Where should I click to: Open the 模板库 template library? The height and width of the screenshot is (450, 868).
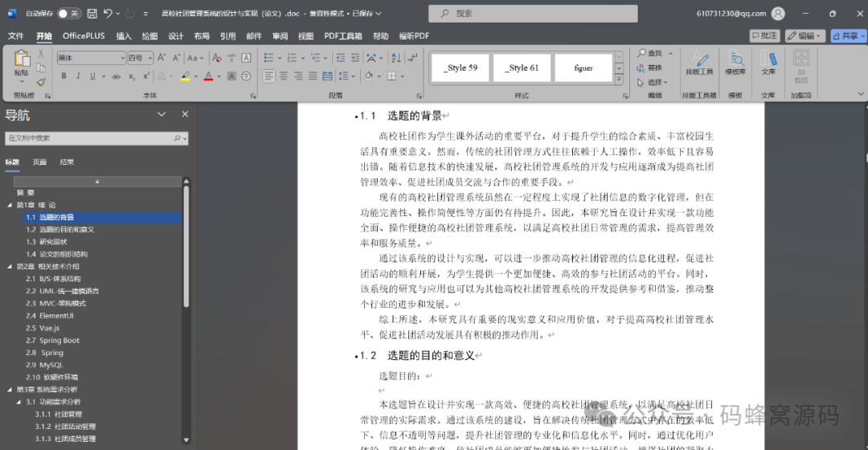pyautogui.click(x=735, y=63)
